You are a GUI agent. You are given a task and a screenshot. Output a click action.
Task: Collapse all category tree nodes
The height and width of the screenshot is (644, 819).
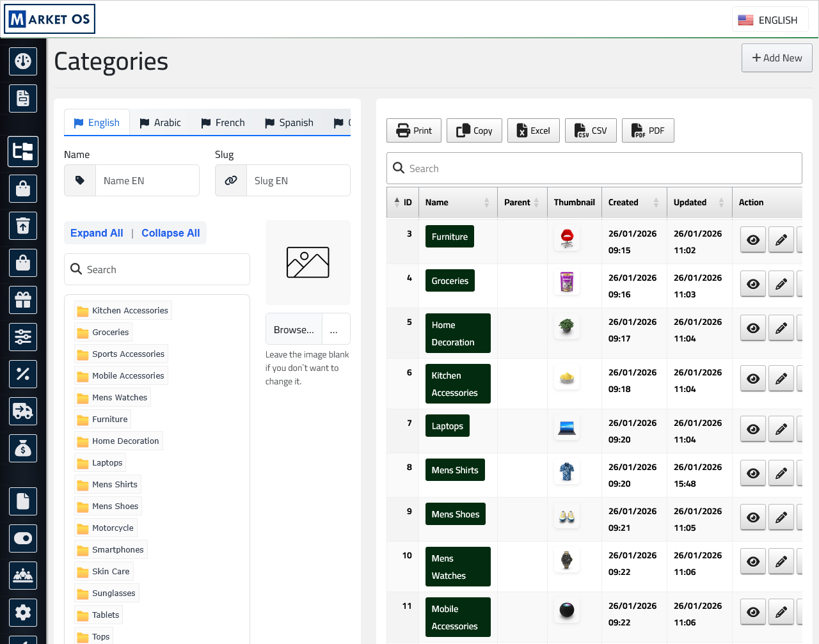pos(170,233)
